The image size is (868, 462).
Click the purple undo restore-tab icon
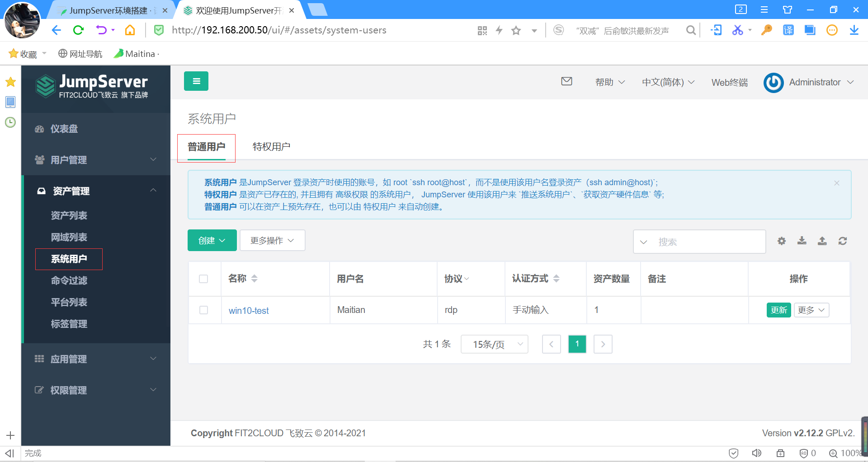[x=102, y=30]
